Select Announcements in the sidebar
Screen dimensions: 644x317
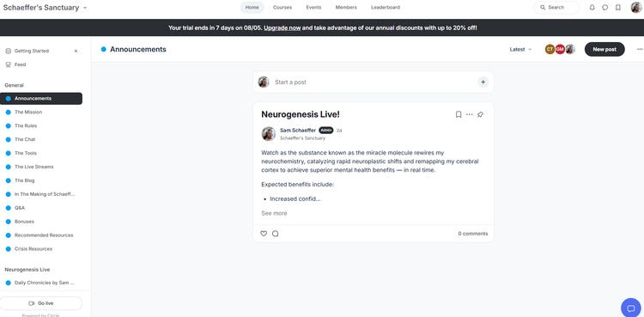coord(41,99)
